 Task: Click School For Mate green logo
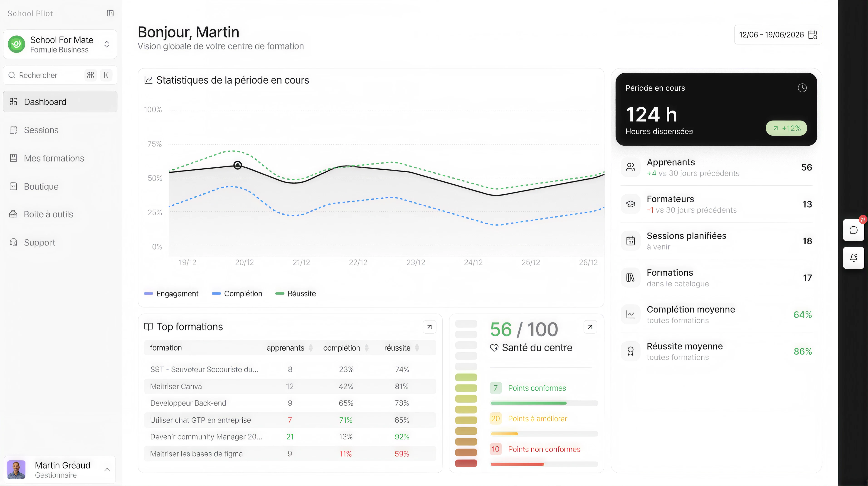click(x=17, y=44)
